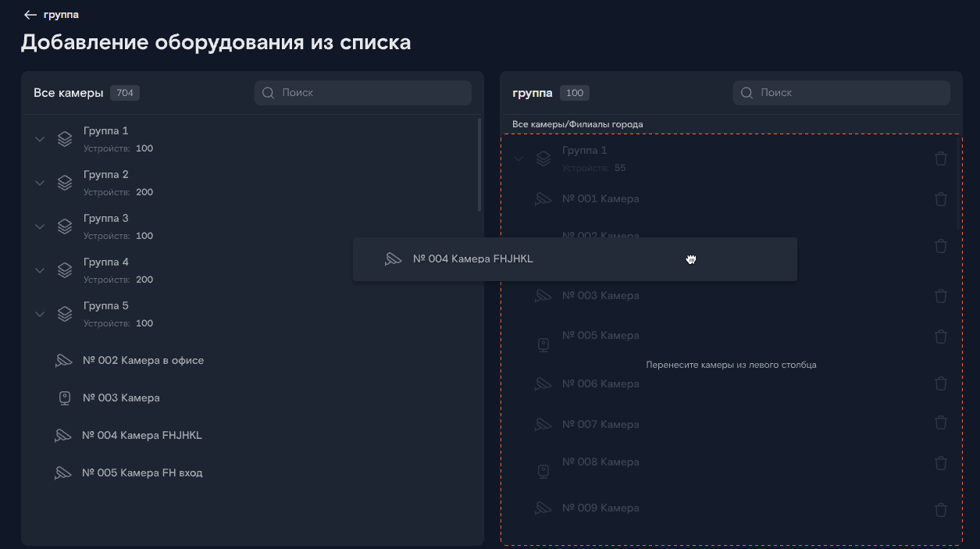Click the camera icon of № 001 Камера
Viewport: 980px width, 549px height.
point(543,199)
